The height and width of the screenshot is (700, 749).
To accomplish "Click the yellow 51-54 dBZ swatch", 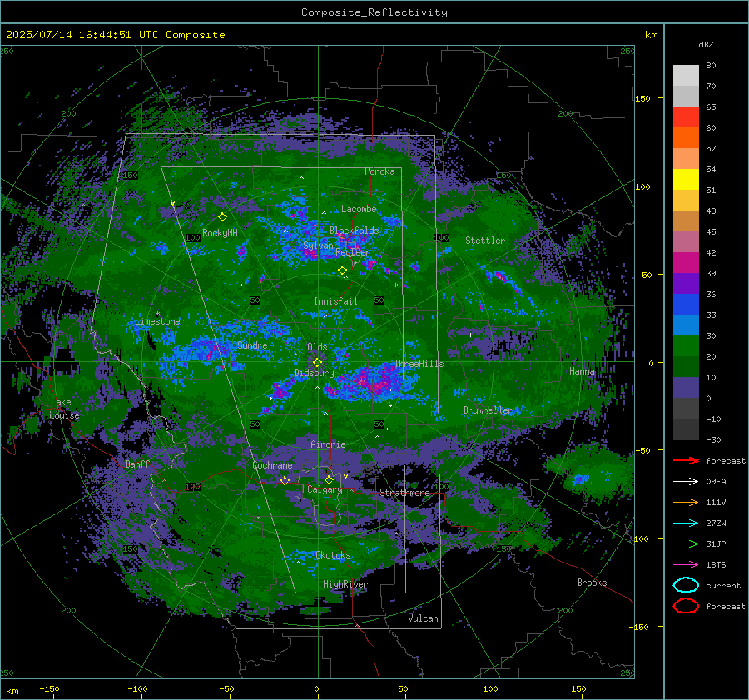I will (686, 180).
